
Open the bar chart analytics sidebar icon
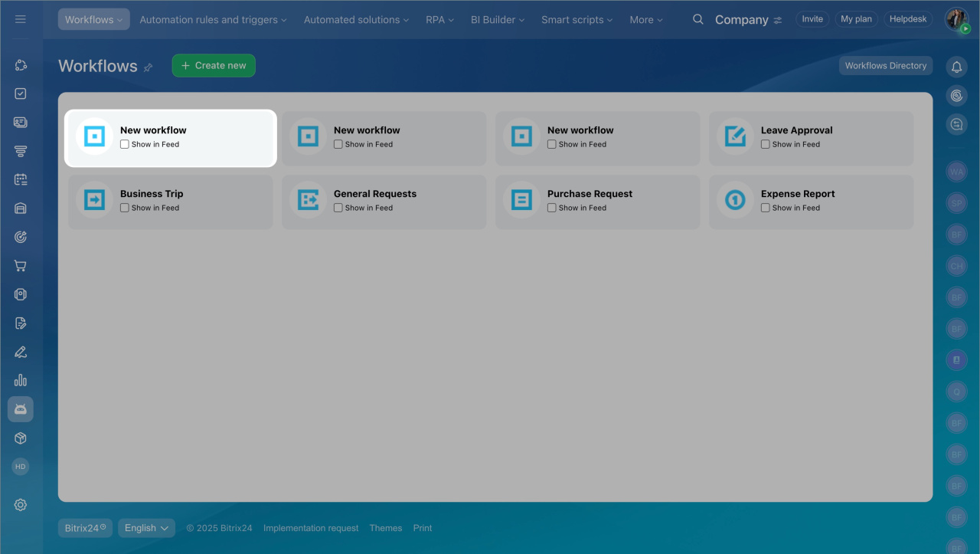click(x=21, y=380)
